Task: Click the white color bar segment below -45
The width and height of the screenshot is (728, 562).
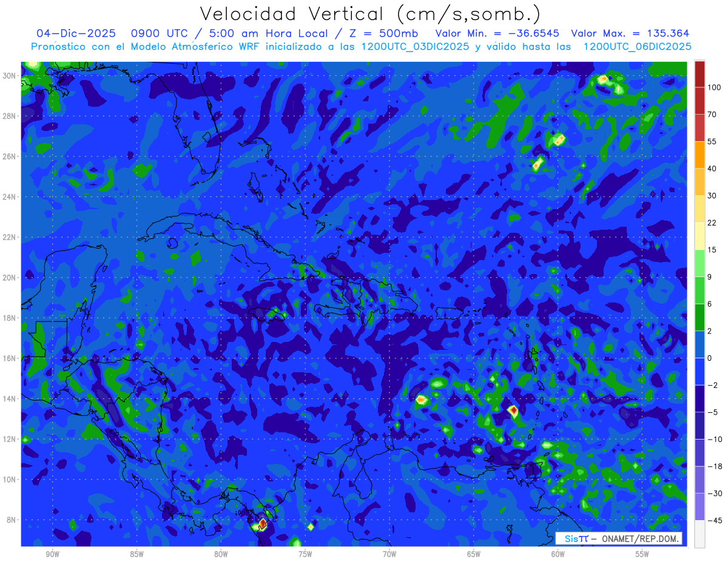Action: [x=699, y=534]
